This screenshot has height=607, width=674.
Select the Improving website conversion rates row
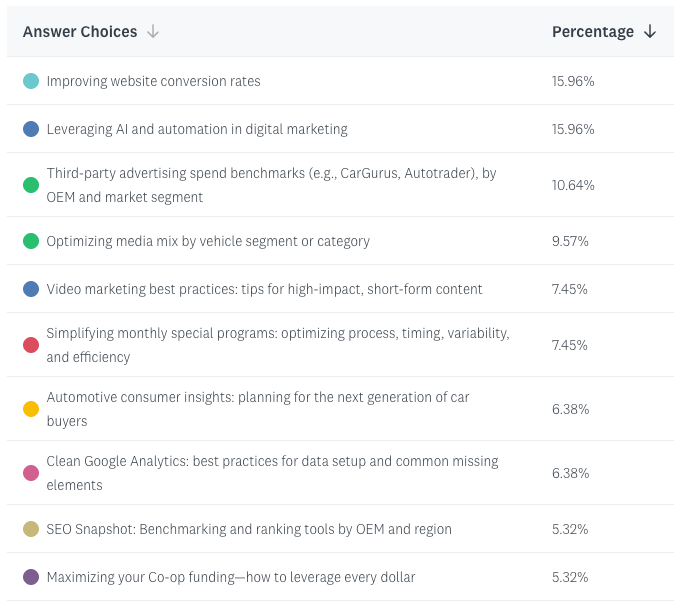153,81
